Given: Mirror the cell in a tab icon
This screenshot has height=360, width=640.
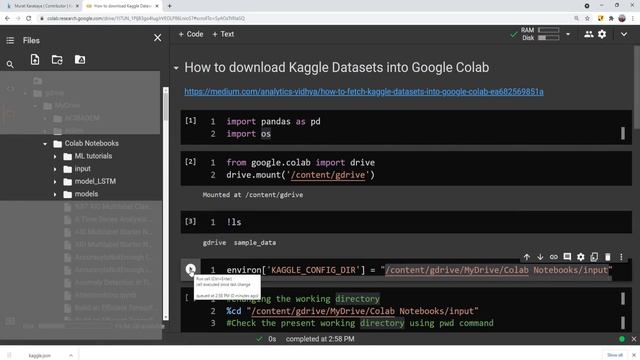Looking at the screenshot, I should point(594,257).
